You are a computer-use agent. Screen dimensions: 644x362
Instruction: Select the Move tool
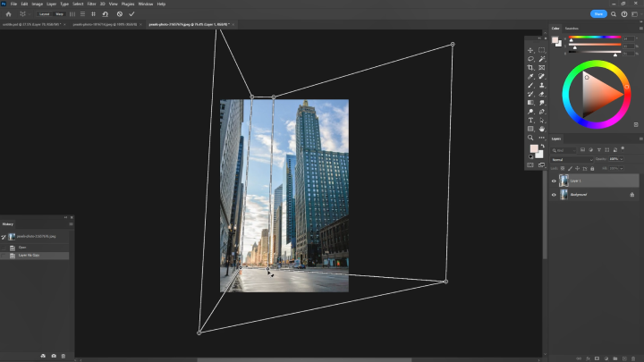[x=530, y=50]
